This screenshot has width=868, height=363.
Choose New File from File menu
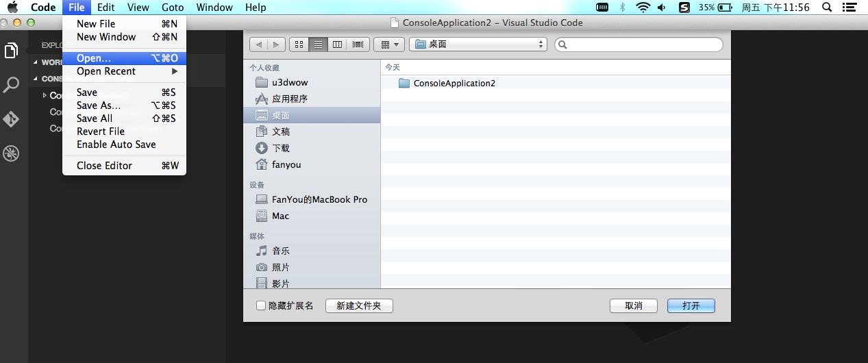pyautogui.click(x=124, y=23)
